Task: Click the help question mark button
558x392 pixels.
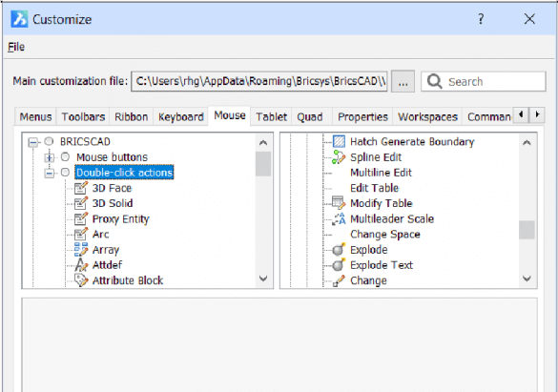Action: (481, 19)
